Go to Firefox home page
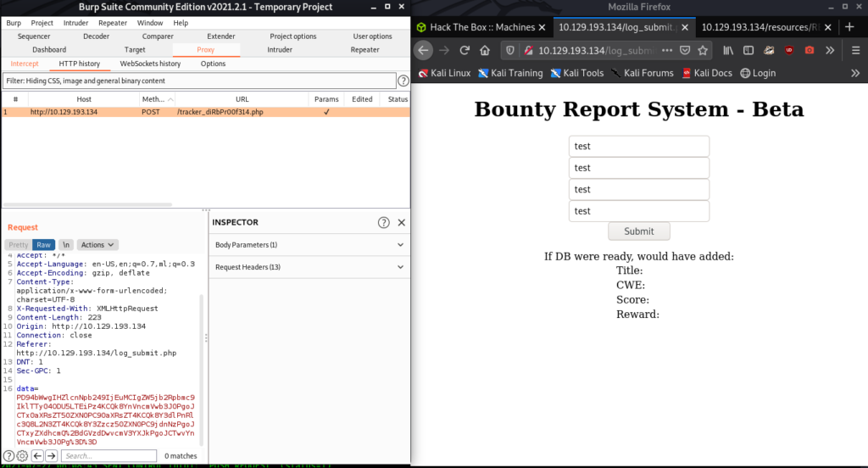Viewport: 868px width, 468px height. (x=485, y=50)
